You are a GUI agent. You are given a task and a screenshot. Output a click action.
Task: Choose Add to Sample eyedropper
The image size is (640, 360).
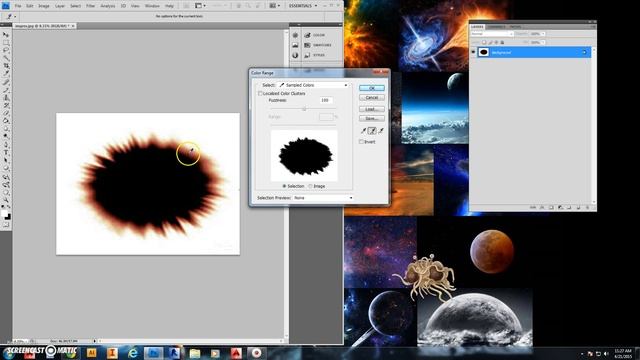point(372,131)
